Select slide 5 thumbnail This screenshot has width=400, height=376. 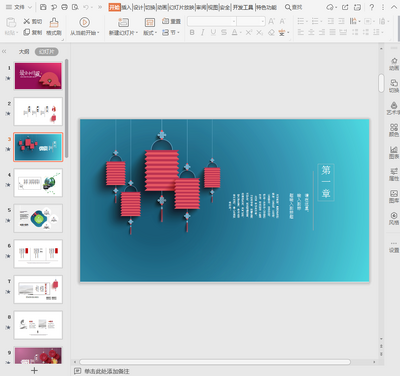[38, 218]
